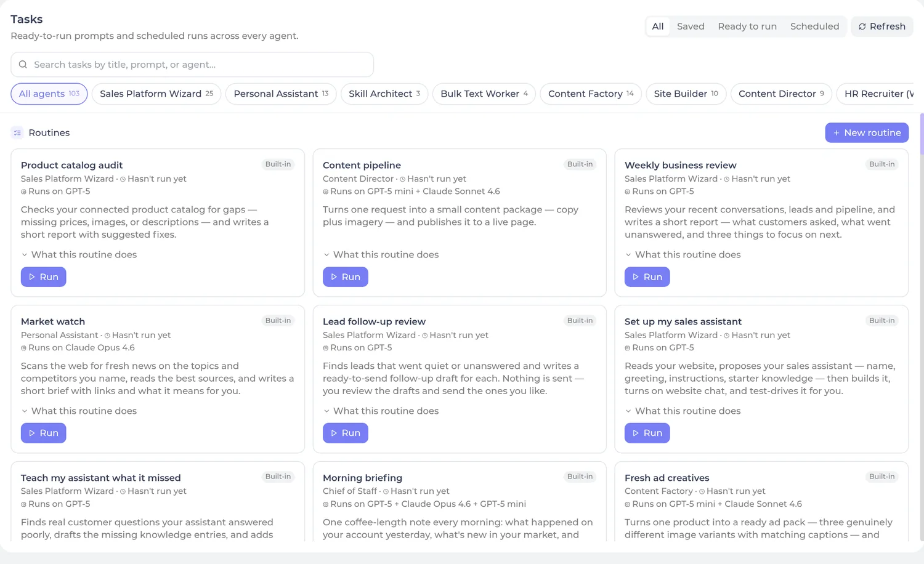This screenshot has height=564, width=924.
Task: Click the Set up my sales assistant title
Action: [683, 321]
